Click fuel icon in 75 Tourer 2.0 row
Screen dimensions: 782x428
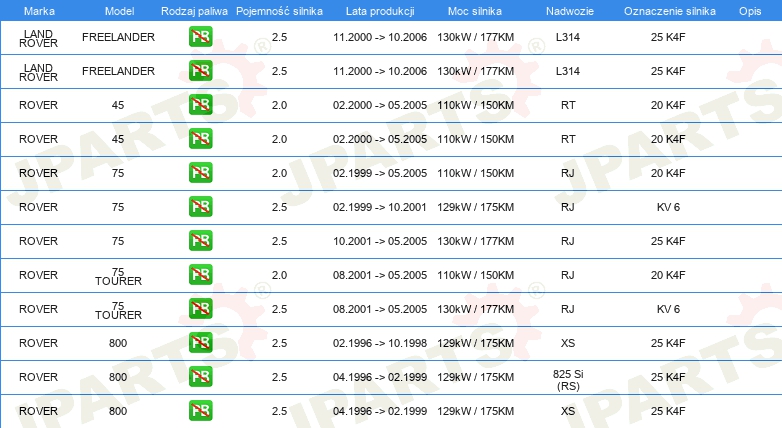(x=200, y=274)
